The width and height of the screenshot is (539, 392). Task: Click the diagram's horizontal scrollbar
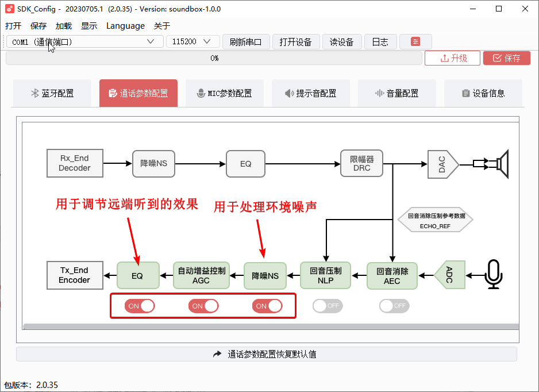coord(271,326)
